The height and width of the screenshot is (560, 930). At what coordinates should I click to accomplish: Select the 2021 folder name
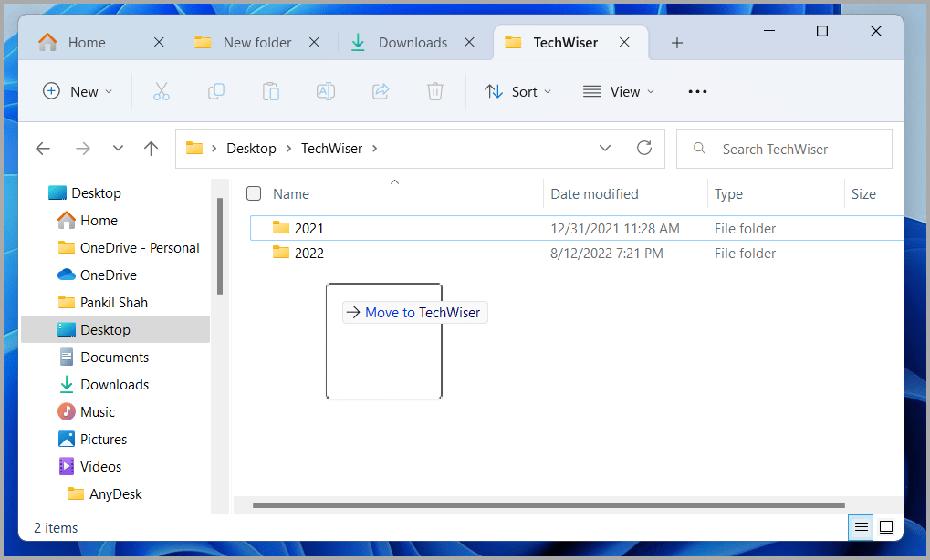309,228
